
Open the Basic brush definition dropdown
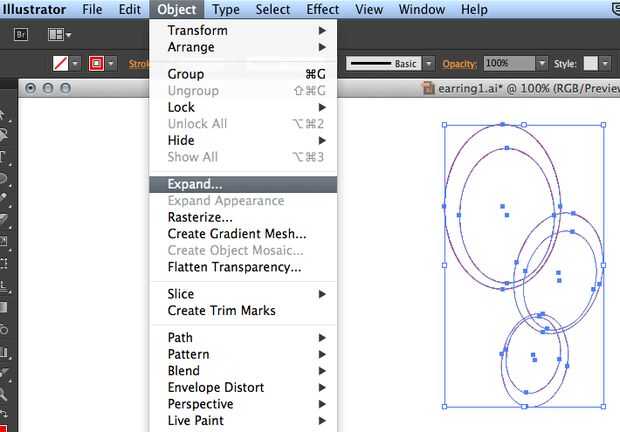coord(429,63)
